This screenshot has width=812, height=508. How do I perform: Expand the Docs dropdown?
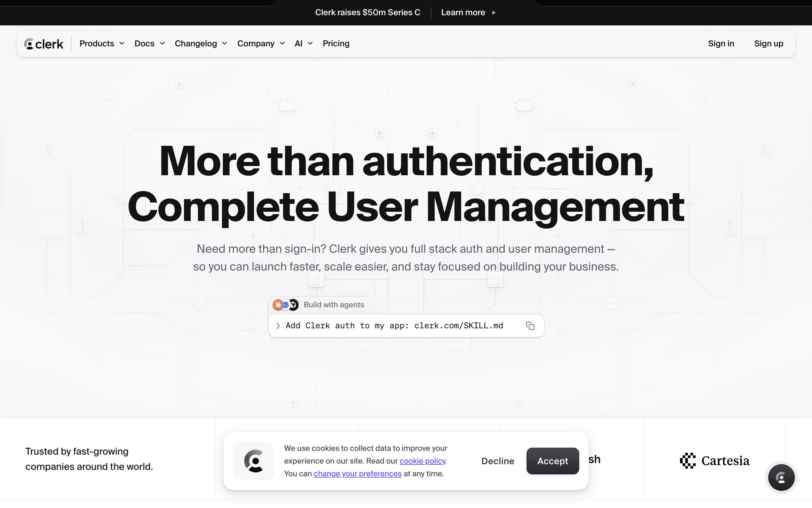click(x=150, y=44)
